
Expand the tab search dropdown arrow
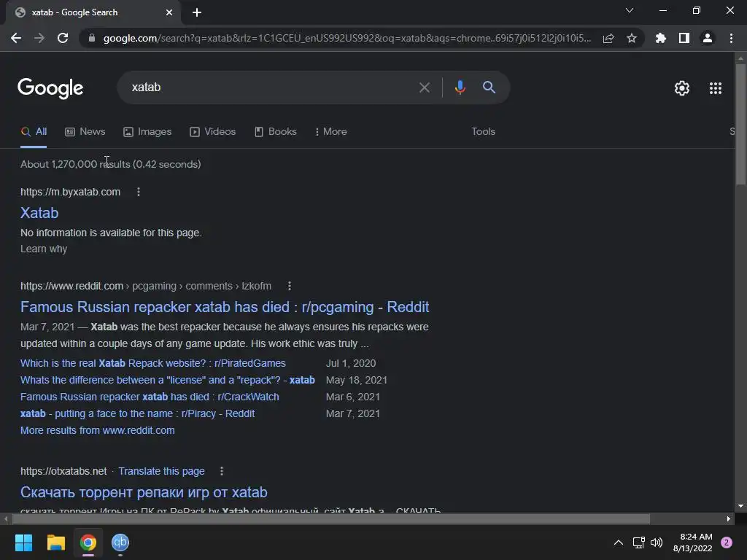630,10
